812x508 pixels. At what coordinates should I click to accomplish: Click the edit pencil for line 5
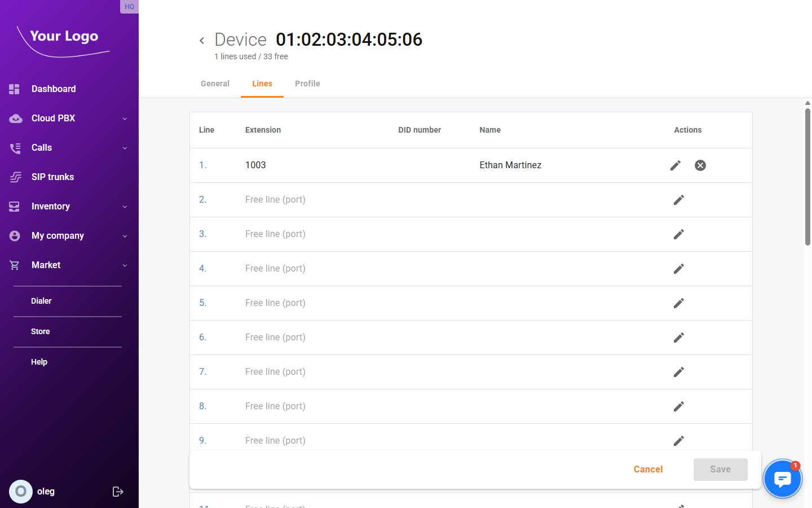(678, 303)
